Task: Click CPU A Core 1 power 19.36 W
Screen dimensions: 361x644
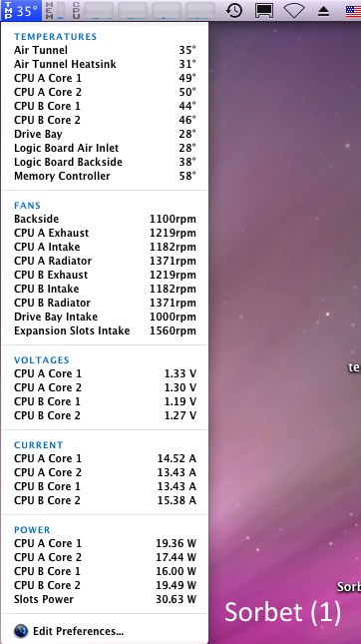Action: pyautogui.click(x=105, y=543)
